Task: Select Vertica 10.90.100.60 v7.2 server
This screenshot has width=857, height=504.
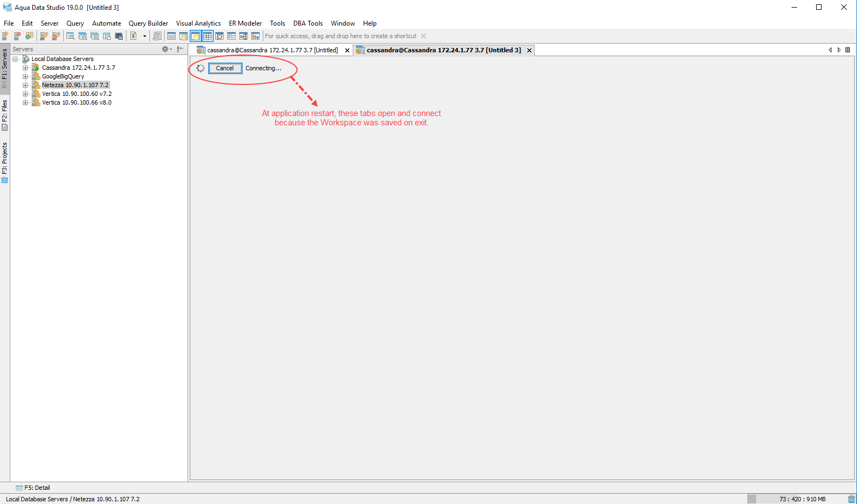Action: [77, 94]
